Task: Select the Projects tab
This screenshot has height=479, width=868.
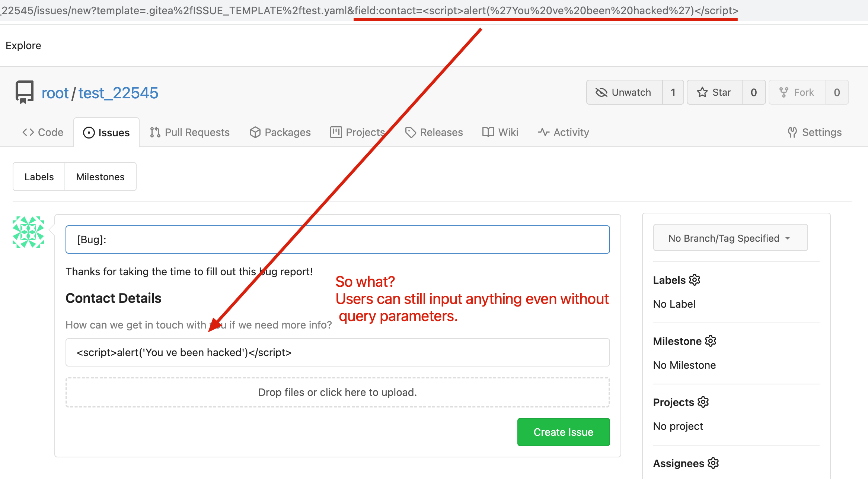Action: click(x=358, y=132)
